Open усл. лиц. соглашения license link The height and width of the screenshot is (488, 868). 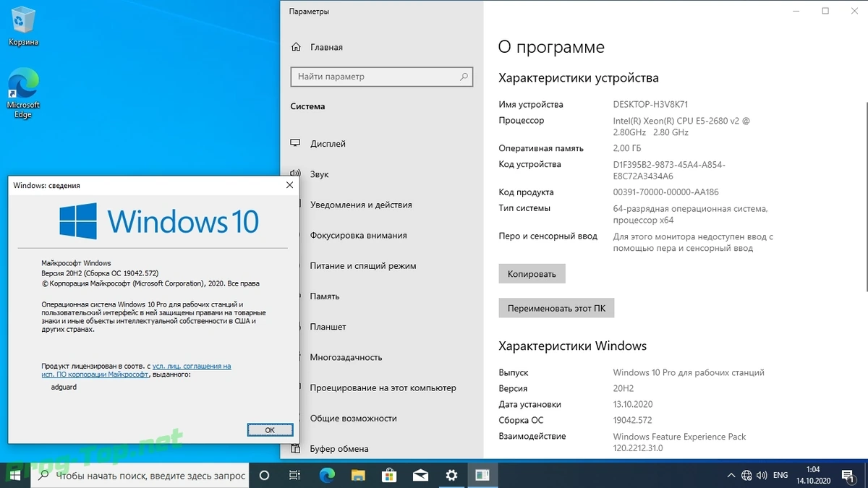click(x=192, y=367)
